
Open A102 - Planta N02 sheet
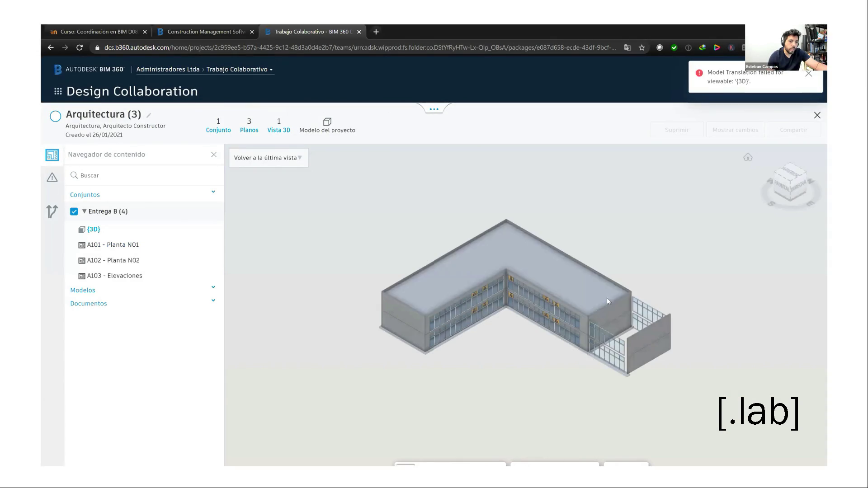(113, 260)
